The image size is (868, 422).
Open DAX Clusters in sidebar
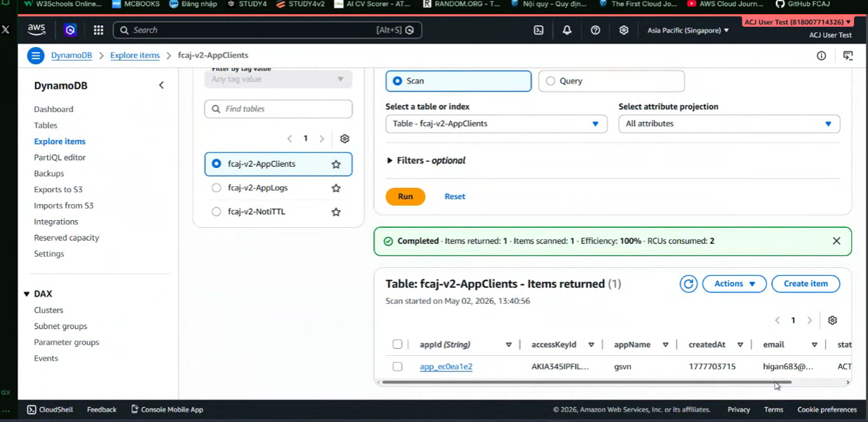(x=48, y=310)
